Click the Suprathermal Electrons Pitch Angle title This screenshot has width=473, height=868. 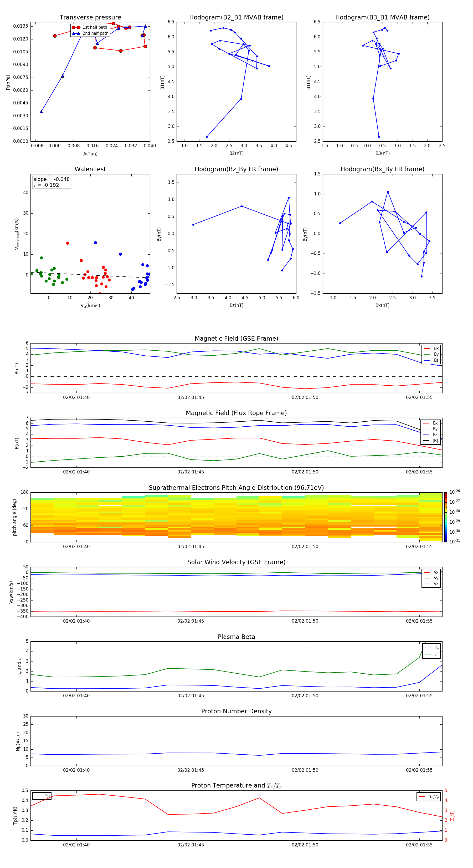tap(236, 488)
